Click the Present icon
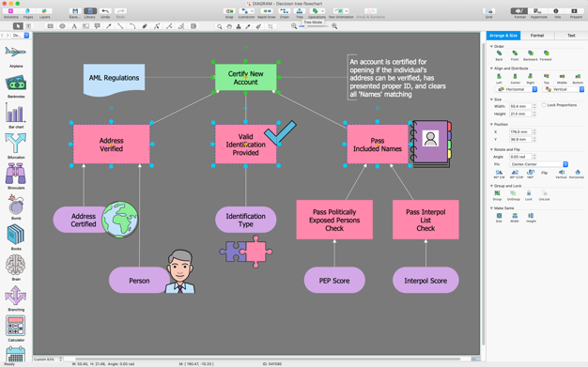This screenshot has width=588, height=367. point(574,11)
